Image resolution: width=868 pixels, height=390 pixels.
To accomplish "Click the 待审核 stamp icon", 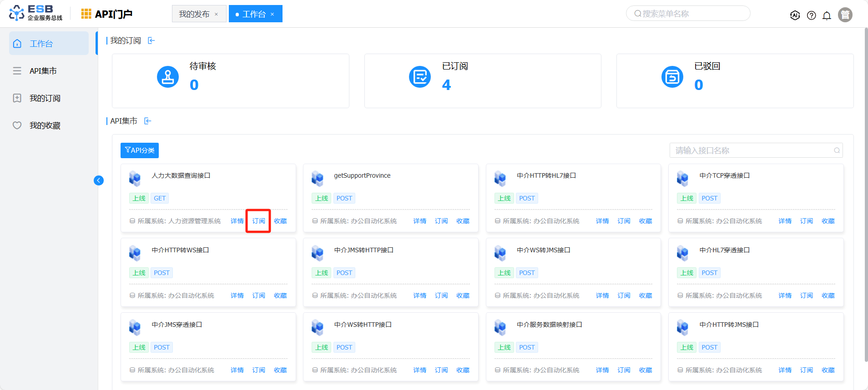I will (168, 77).
